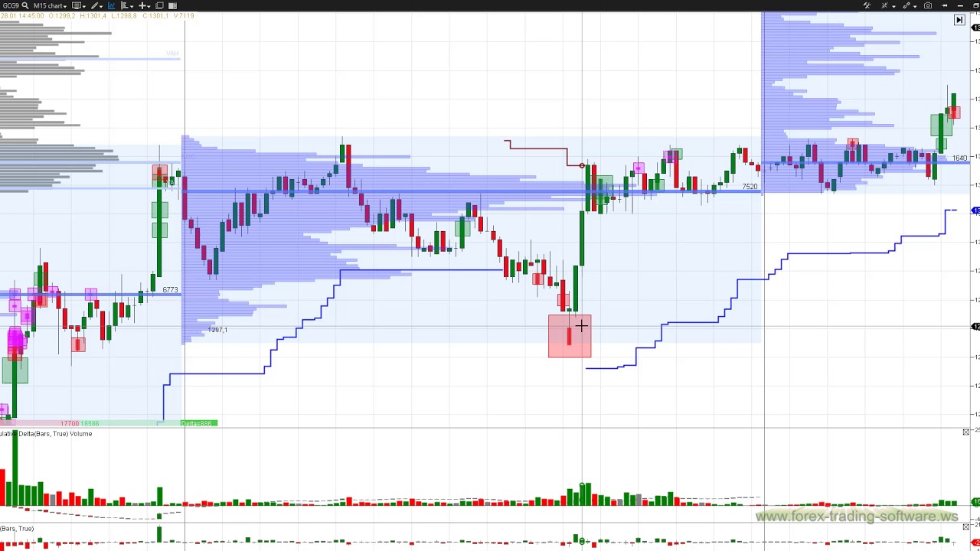
Task: Jump to latest bar skip-forward button
Action: 959,20
